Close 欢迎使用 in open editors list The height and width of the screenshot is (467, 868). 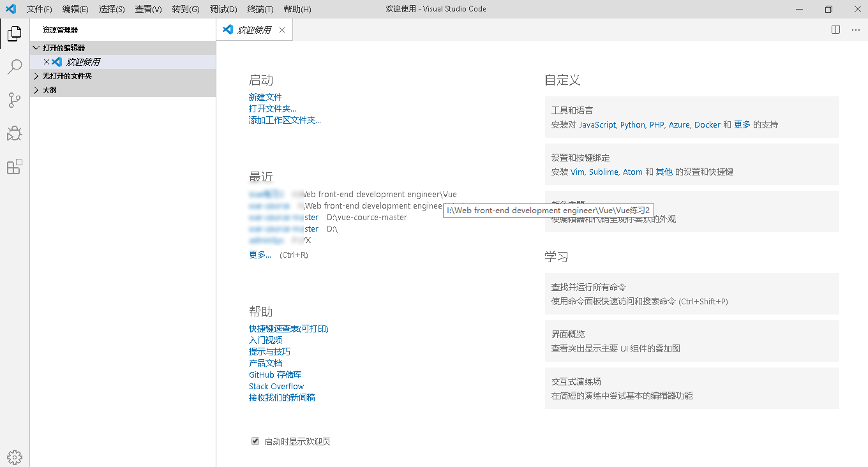point(47,62)
